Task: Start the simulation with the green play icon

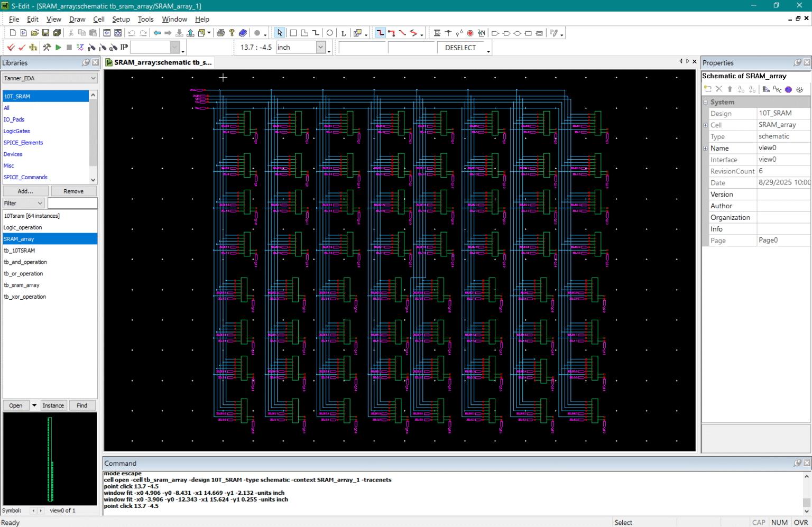Action: (58, 47)
